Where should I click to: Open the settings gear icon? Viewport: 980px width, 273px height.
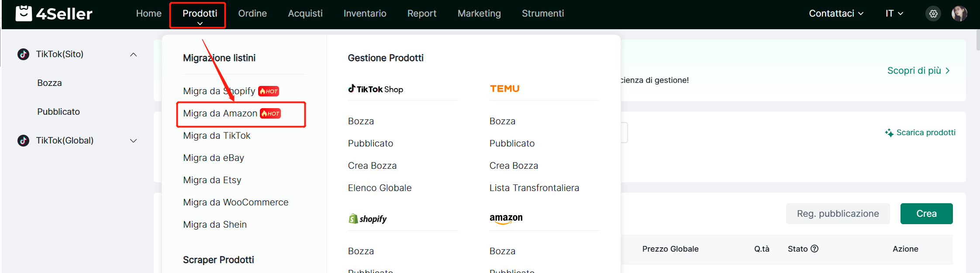coord(933,14)
